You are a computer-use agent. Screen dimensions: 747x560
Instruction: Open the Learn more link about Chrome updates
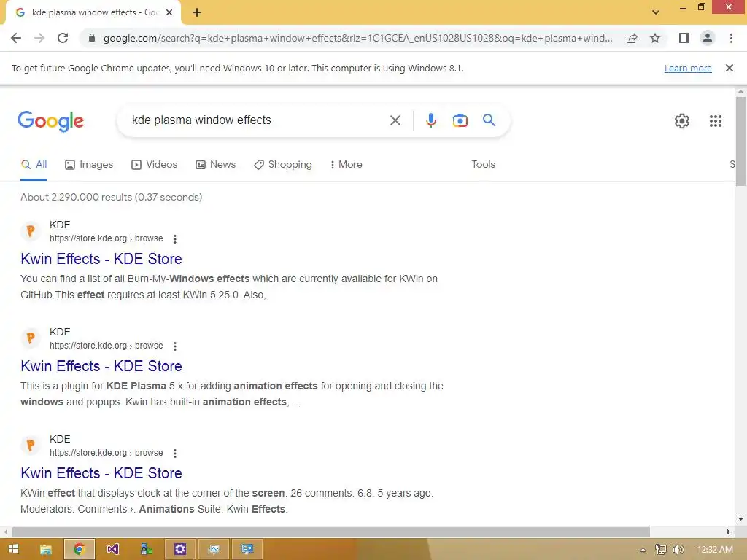coord(688,68)
